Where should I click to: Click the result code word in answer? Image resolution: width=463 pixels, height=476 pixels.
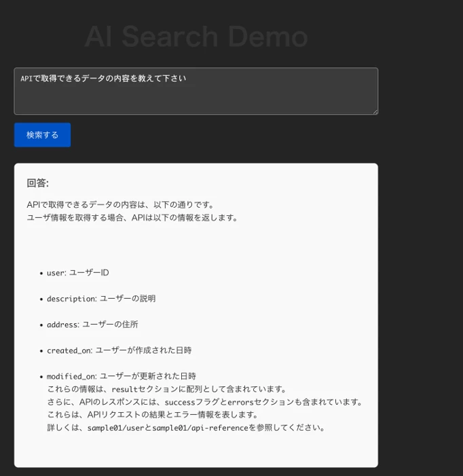125,389
